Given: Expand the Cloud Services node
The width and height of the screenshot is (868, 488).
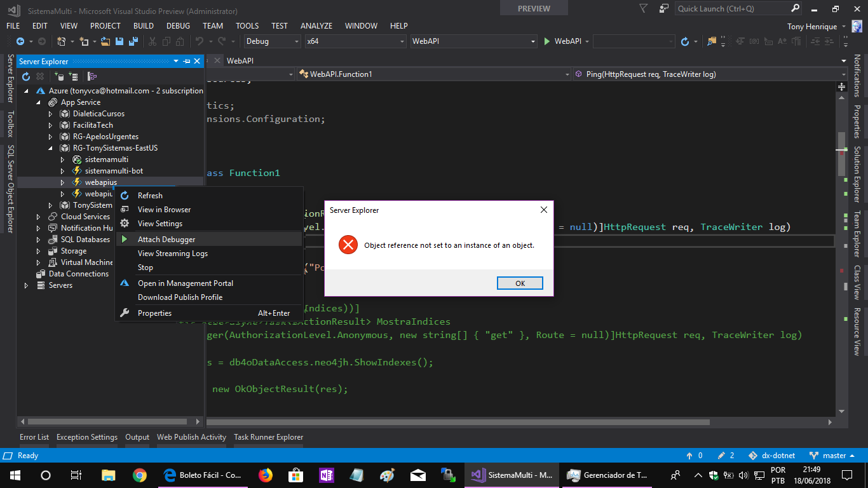Looking at the screenshot, I should click(x=37, y=216).
